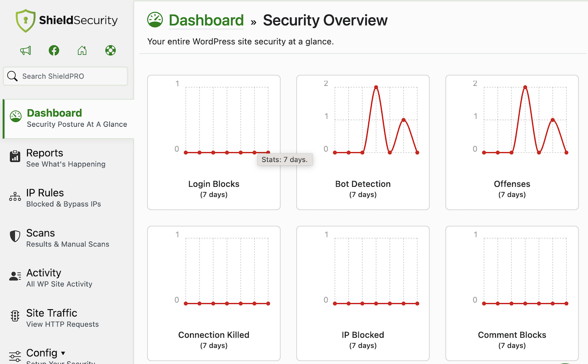Click the Reports clipboard chart icon
This screenshot has width=588, height=364.
(15, 156)
